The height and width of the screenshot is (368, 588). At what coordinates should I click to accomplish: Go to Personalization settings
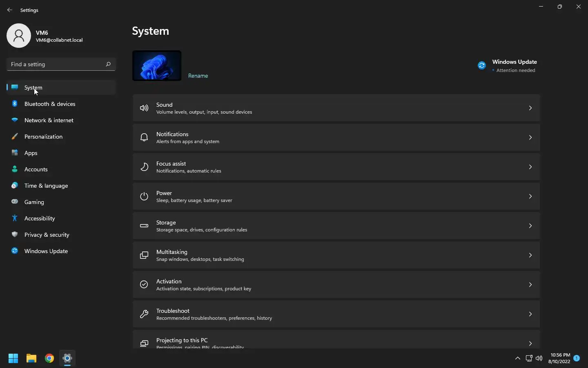pyautogui.click(x=61, y=137)
